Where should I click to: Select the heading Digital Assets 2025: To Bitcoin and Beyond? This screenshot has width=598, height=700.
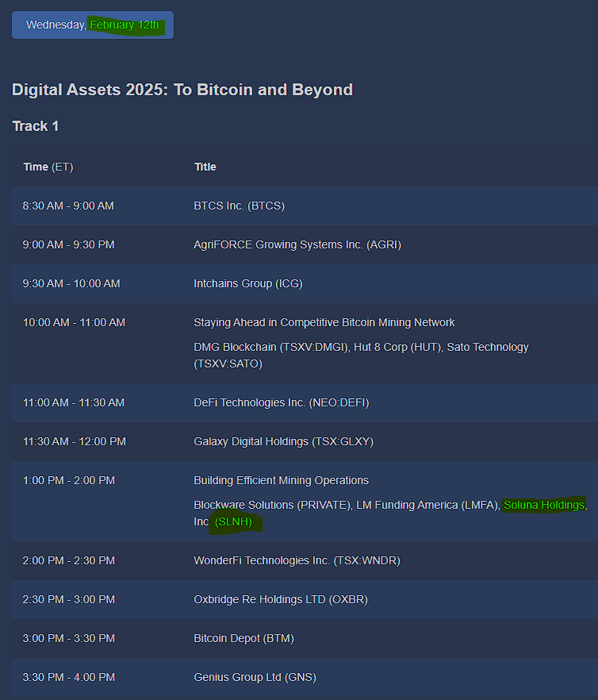click(182, 90)
